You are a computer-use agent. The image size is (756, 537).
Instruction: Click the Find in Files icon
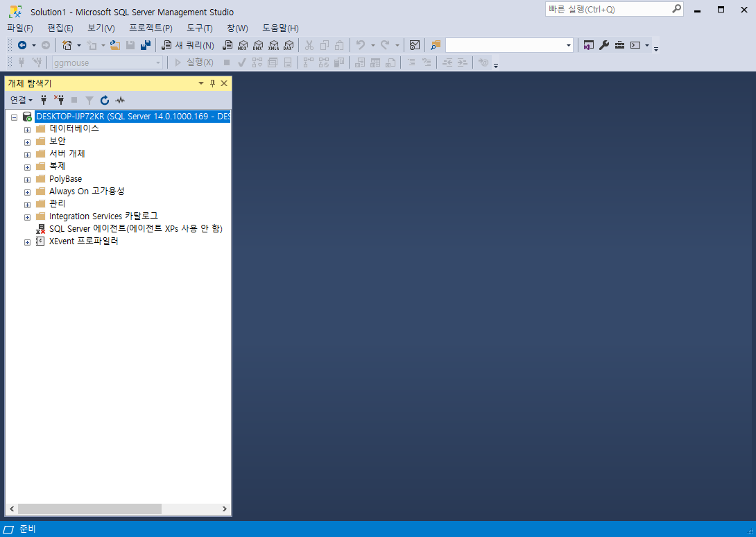click(436, 45)
